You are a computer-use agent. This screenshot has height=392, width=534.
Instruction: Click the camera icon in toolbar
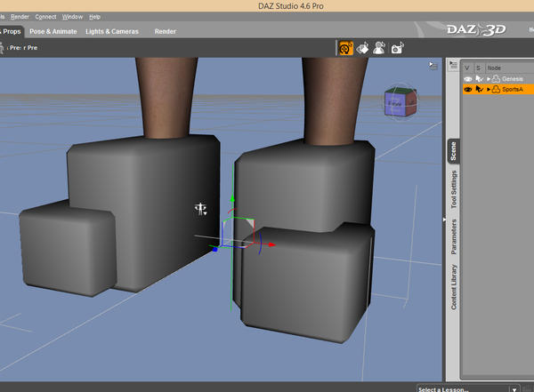398,49
